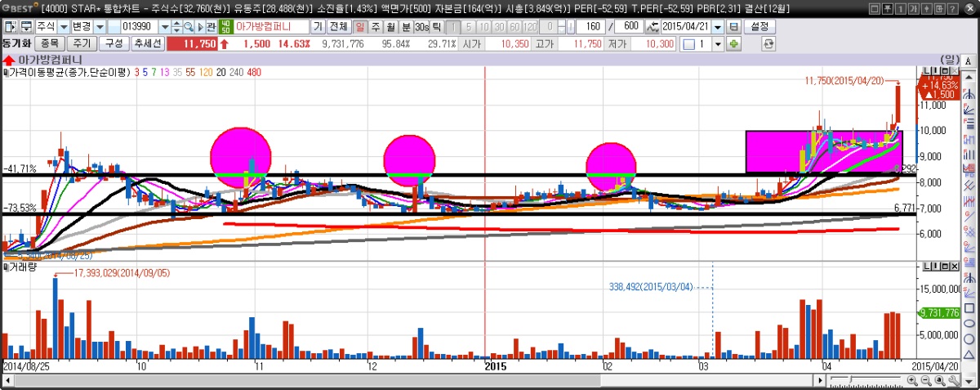
Task: Click the grayed 120 minute interval button
Action: click(529, 26)
